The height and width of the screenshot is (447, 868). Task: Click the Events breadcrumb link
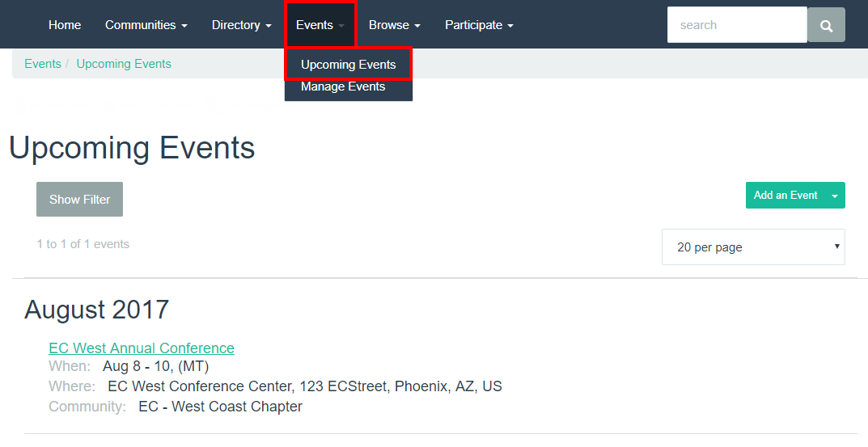click(43, 64)
